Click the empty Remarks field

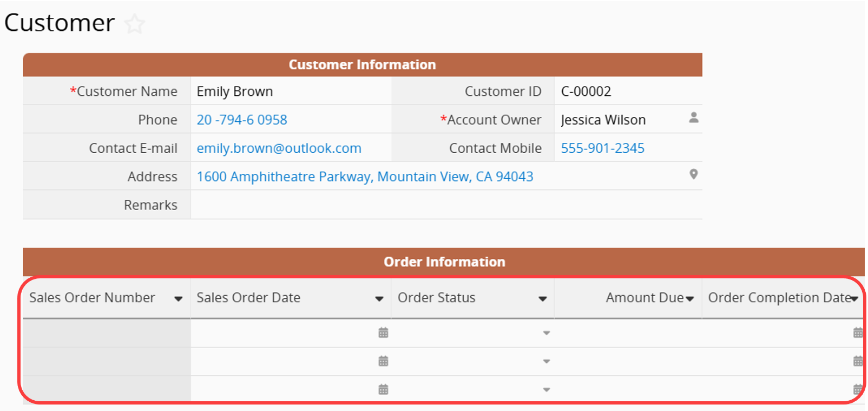(445, 205)
